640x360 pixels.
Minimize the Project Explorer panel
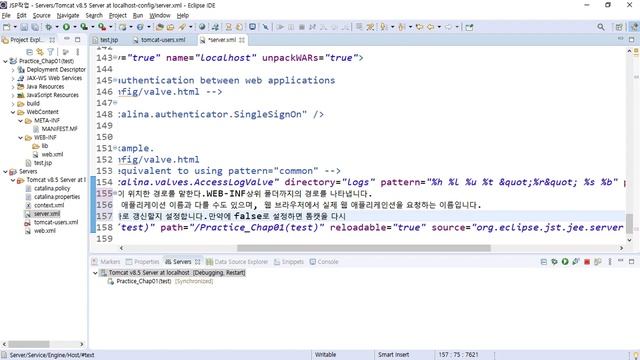click(x=67, y=39)
